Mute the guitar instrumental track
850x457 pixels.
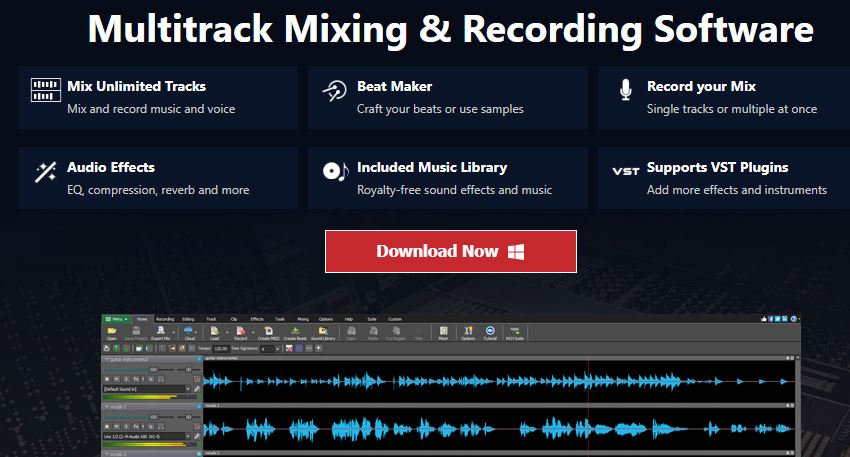pos(117,379)
